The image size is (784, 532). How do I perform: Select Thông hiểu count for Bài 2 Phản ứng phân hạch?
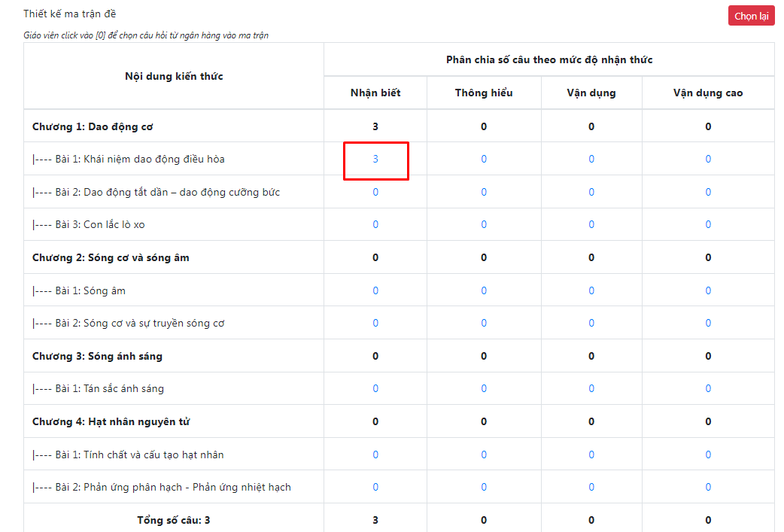pos(484,487)
